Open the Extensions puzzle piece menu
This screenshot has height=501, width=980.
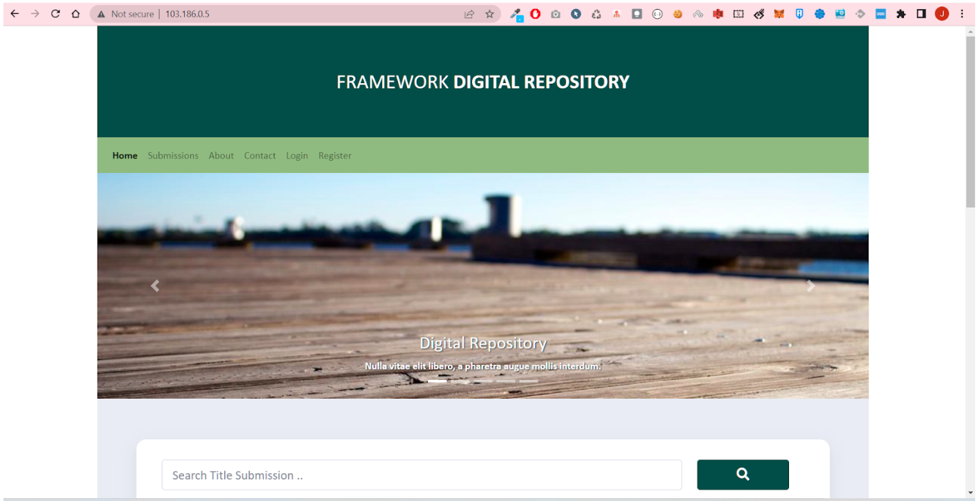click(900, 14)
